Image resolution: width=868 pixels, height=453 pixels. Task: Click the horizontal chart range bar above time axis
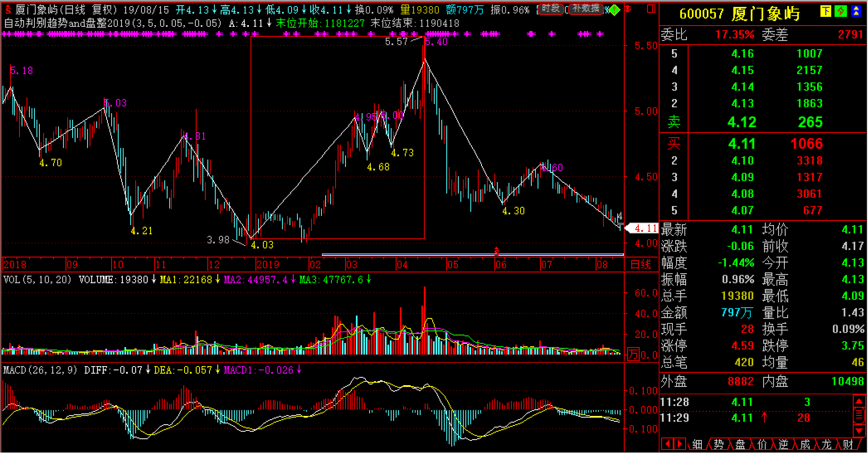pos(472,254)
